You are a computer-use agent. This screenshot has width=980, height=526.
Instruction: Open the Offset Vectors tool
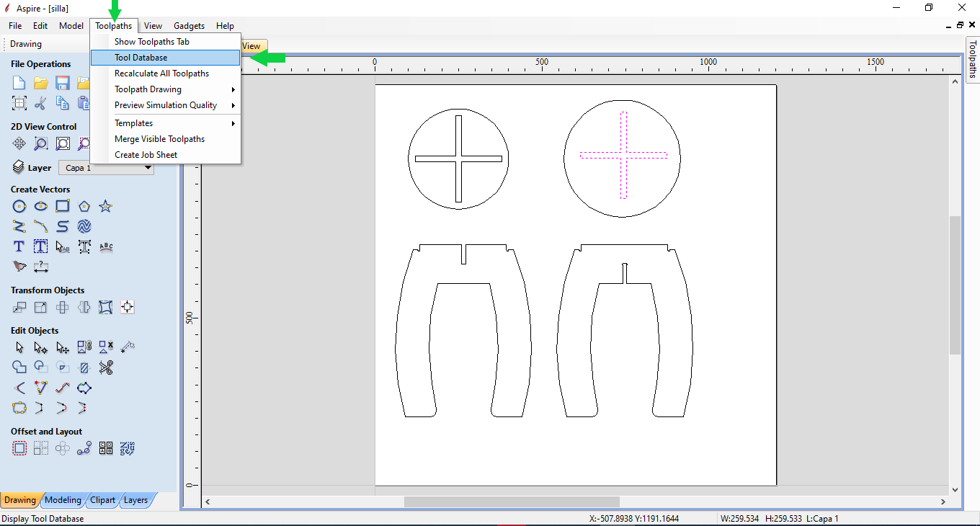(19, 449)
